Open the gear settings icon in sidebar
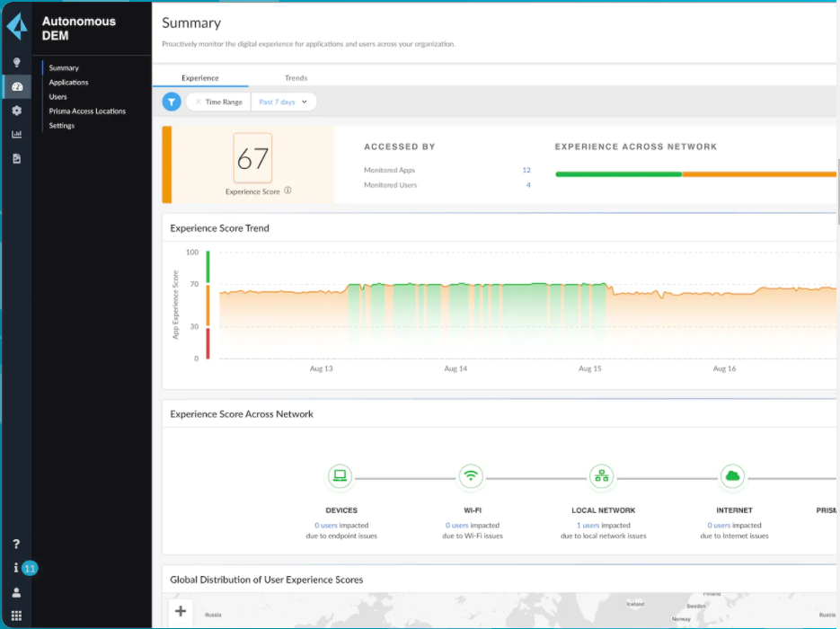This screenshot has height=629, width=840. pyautogui.click(x=16, y=111)
